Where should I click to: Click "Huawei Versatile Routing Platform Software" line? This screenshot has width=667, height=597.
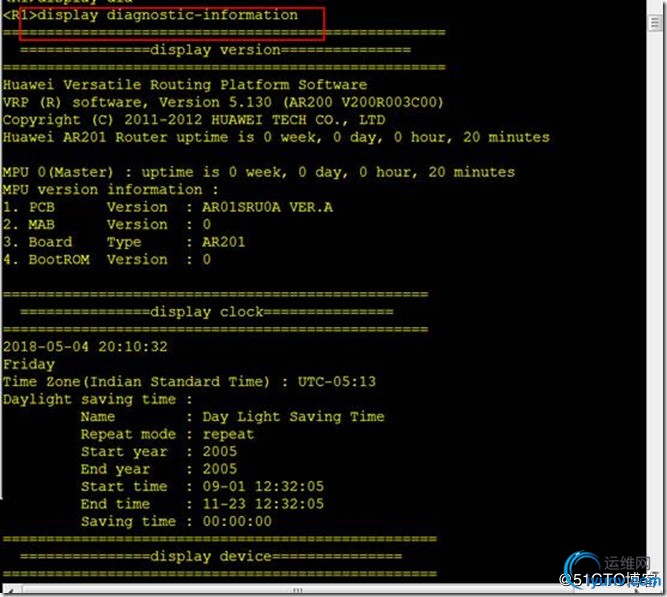[185, 85]
